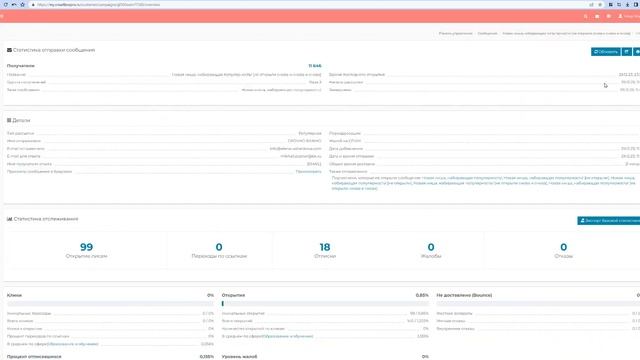The width and height of the screenshot is (640, 360).
Task: Click the Обновить refresh button
Action: coord(606,52)
